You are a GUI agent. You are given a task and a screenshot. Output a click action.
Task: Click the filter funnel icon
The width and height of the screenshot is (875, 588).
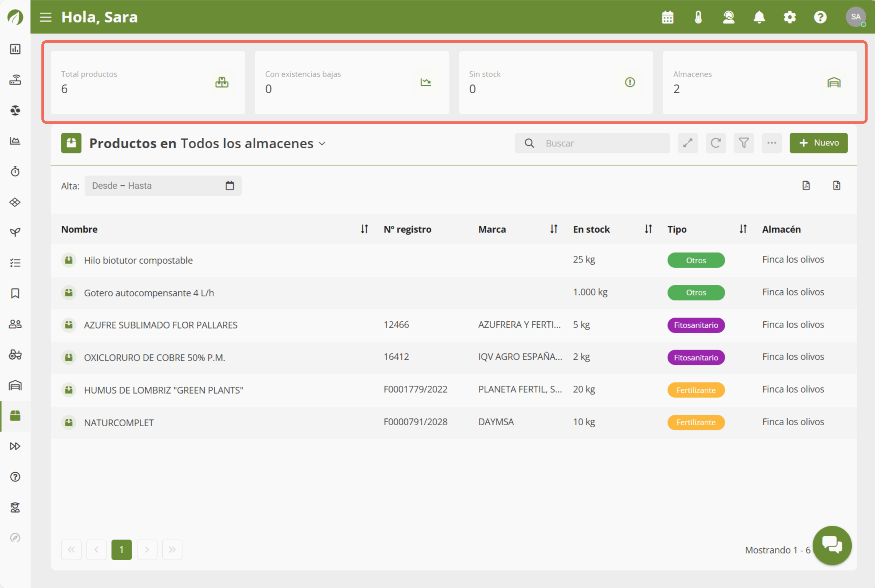pyautogui.click(x=744, y=143)
